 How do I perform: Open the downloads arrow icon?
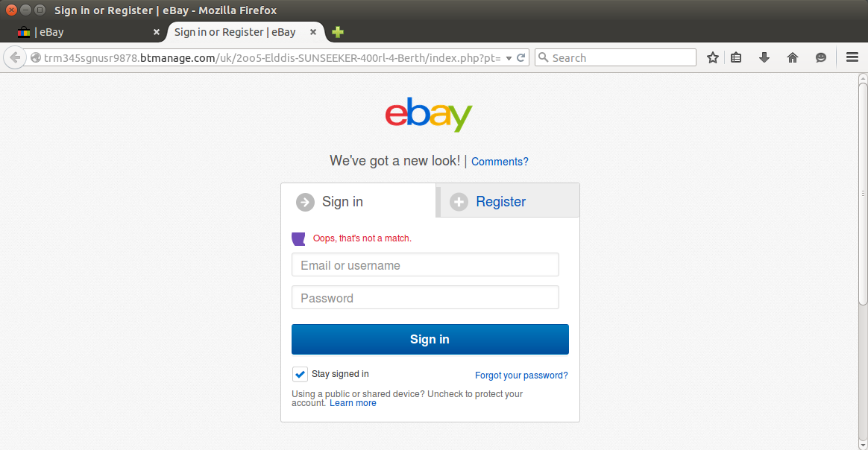[764, 57]
